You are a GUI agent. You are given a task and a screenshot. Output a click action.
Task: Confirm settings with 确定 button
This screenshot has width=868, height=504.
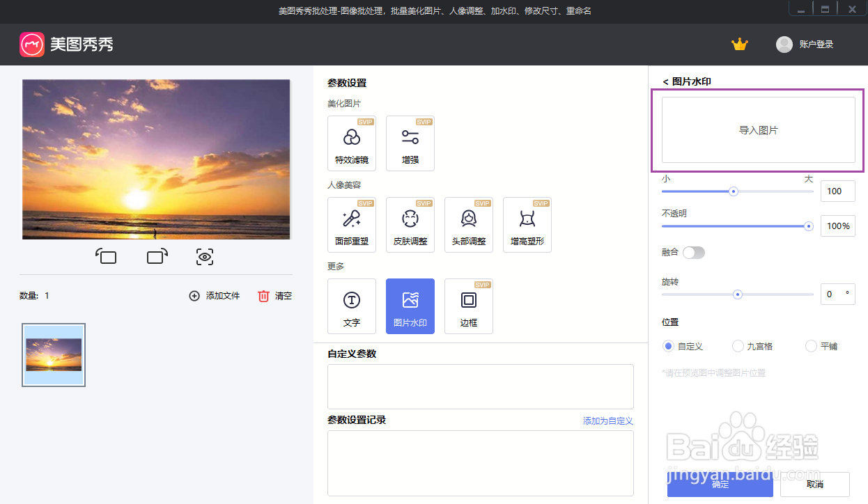[720, 485]
